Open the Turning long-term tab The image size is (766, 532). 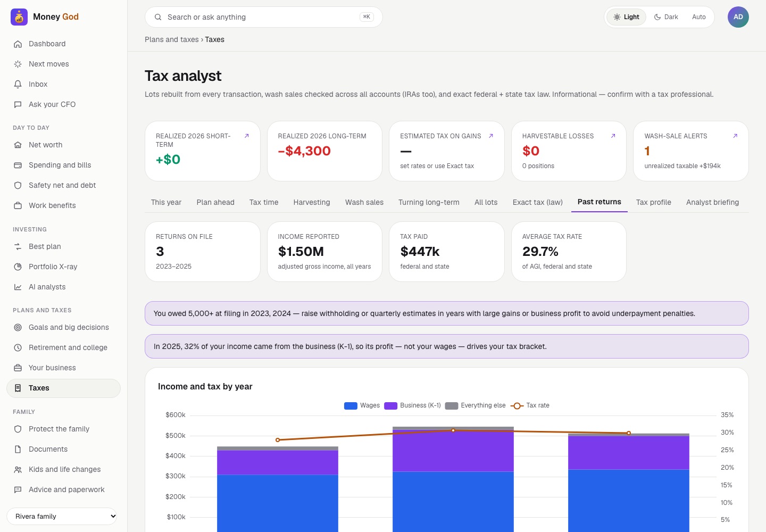pyautogui.click(x=429, y=202)
